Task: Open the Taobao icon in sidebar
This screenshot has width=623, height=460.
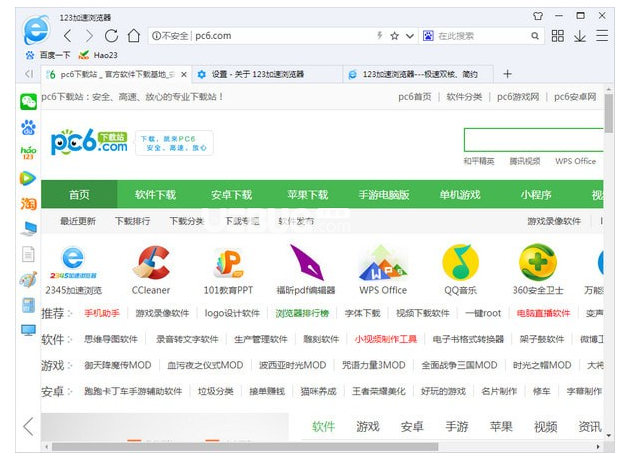Action: (28, 204)
